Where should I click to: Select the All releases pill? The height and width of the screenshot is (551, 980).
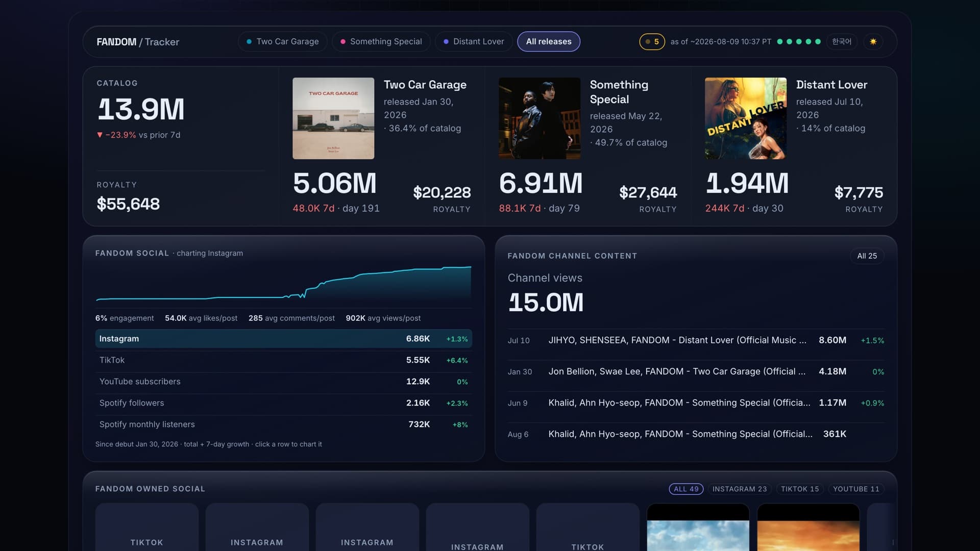point(549,41)
